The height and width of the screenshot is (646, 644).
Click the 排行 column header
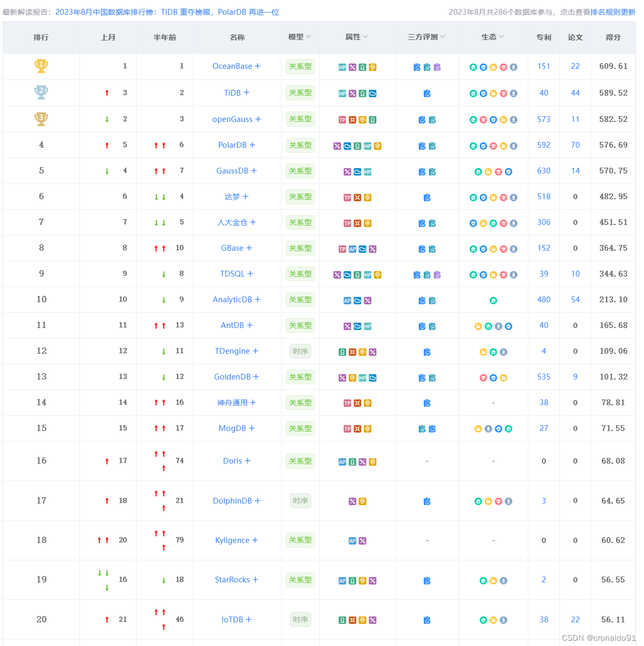[x=41, y=37]
